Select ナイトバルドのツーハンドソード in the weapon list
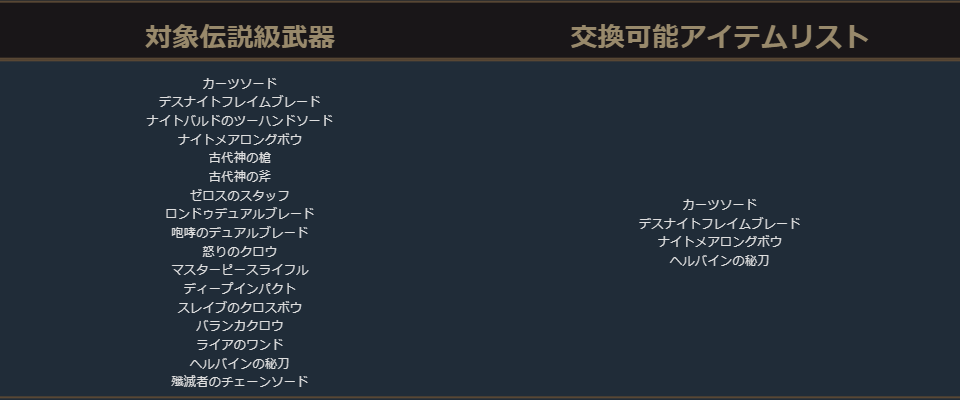 [x=240, y=120]
